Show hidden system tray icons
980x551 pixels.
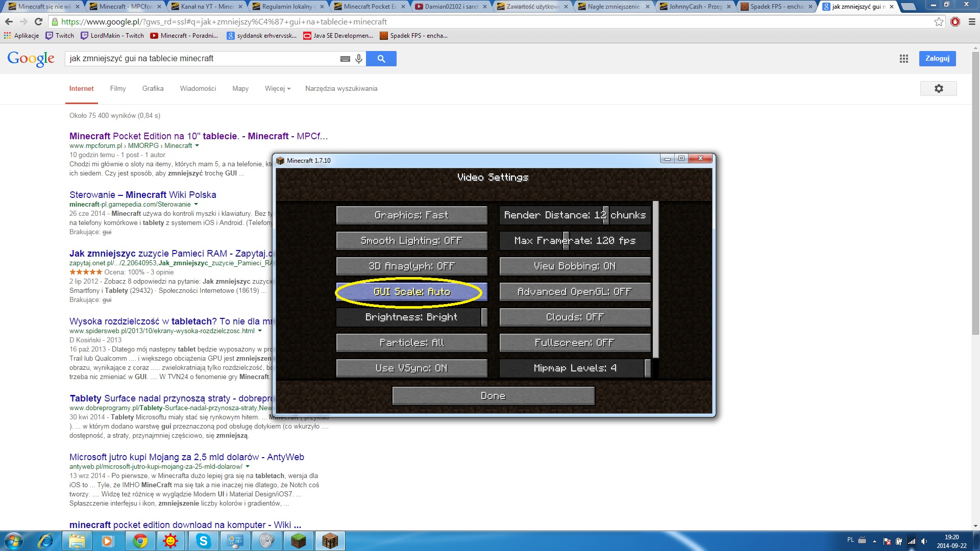click(874, 541)
